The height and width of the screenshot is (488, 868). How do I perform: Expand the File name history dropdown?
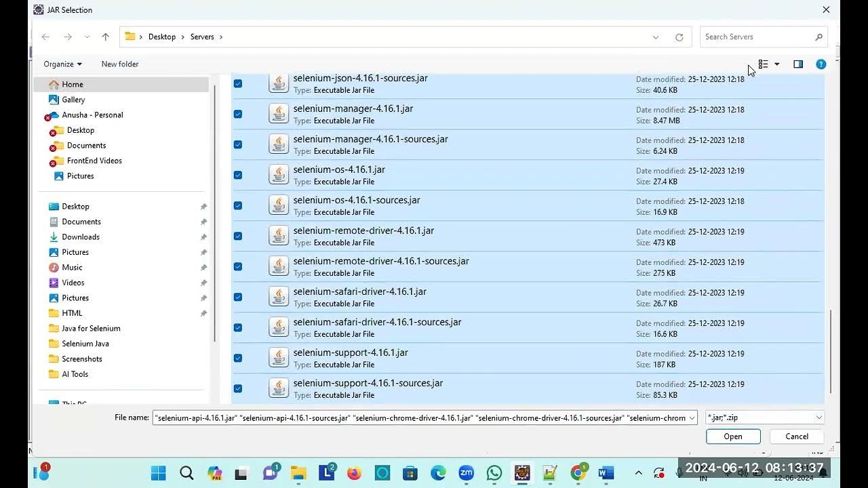[692, 418]
